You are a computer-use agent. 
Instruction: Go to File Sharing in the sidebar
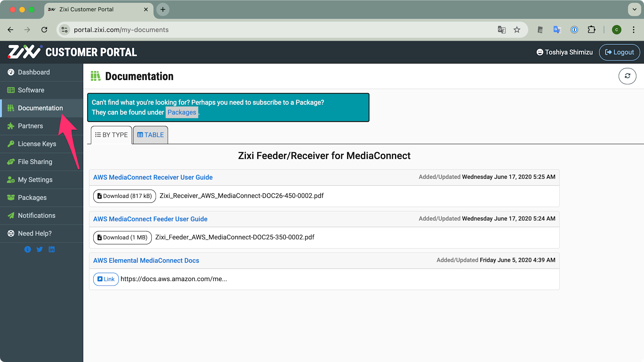[35, 162]
